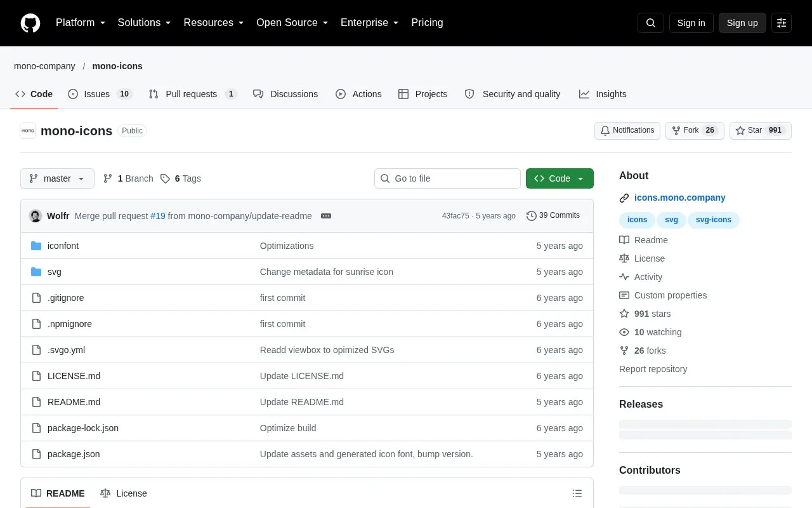This screenshot has height=508, width=812.
Task: Open the master branch dropdown
Action: click(57, 178)
